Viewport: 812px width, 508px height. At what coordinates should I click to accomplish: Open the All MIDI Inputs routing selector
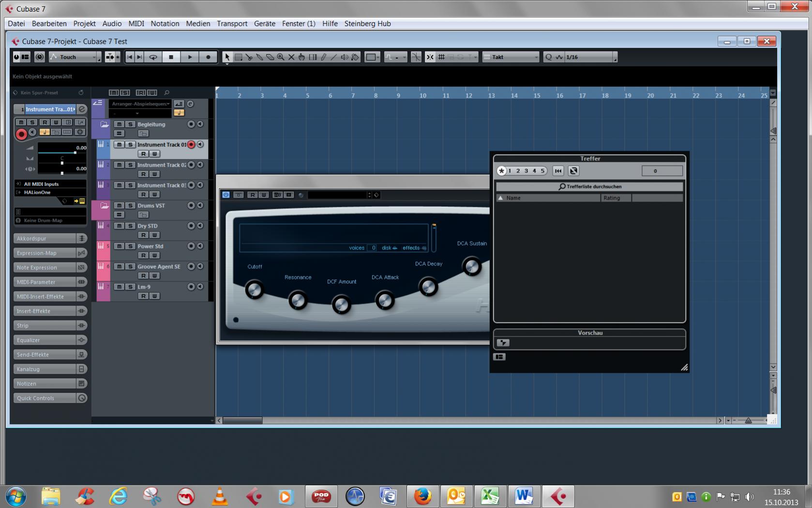click(50, 184)
